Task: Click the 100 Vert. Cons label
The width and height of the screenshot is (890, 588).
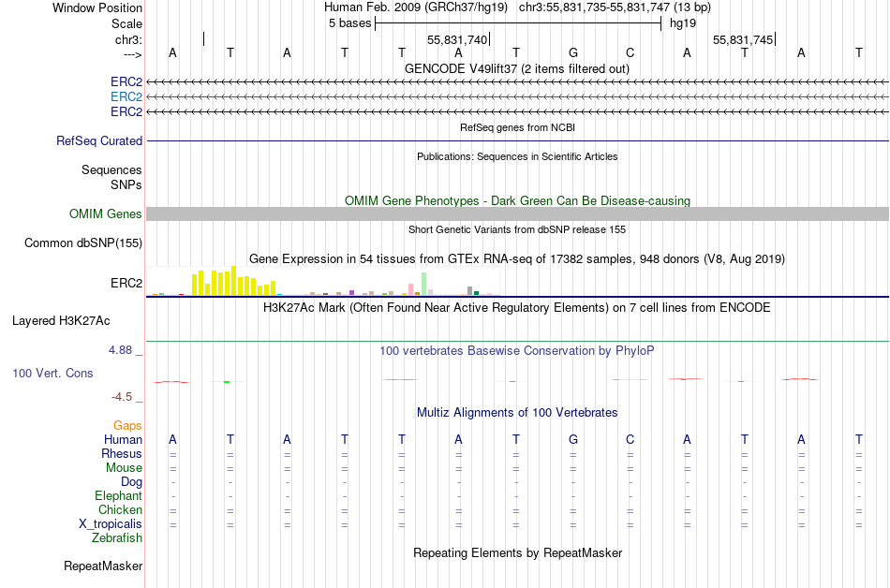Action: coord(52,373)
